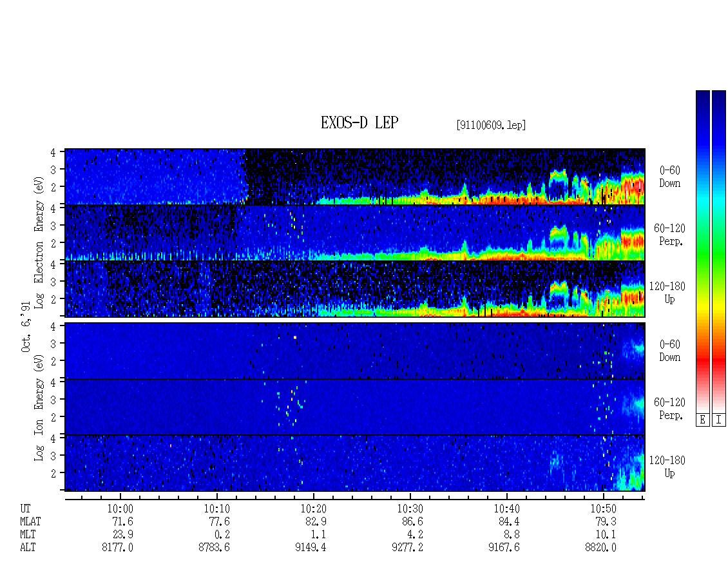Click the MLAT value 79.3
This screenshot has height=564, width=728.
[x=606, y=521]
